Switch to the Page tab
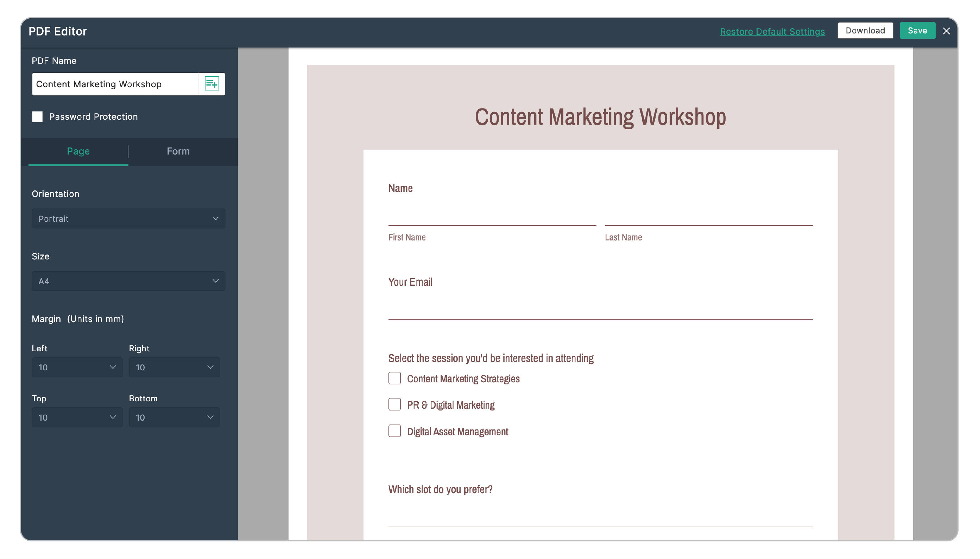 click(78, 151)
